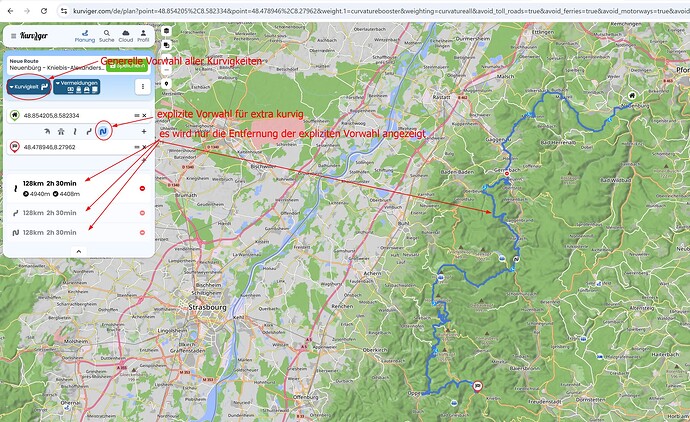The width and height of the screenshot is (690, 422).
Task: Click the Strasbourg label on the map
Action: pyautogui.click(x=207, y=307)
